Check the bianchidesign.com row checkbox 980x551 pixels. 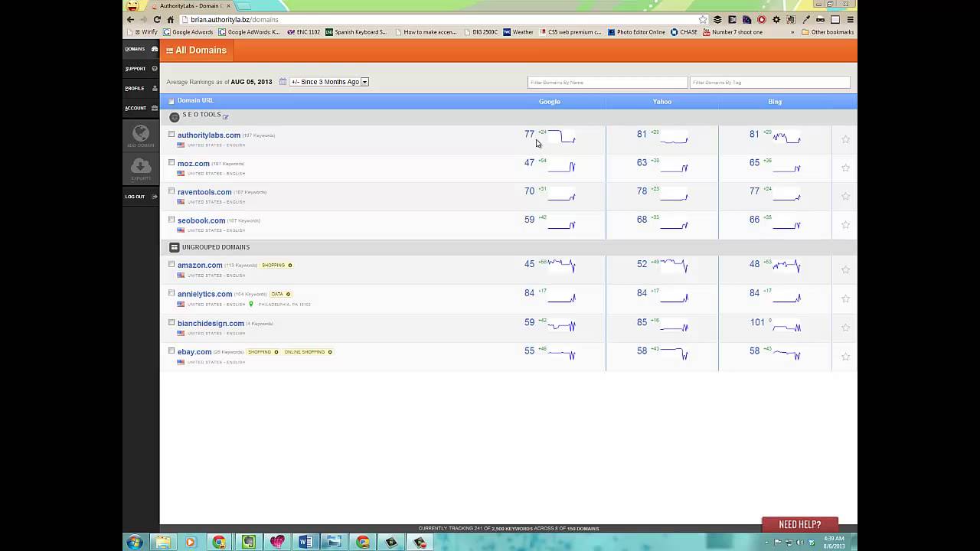171,322
